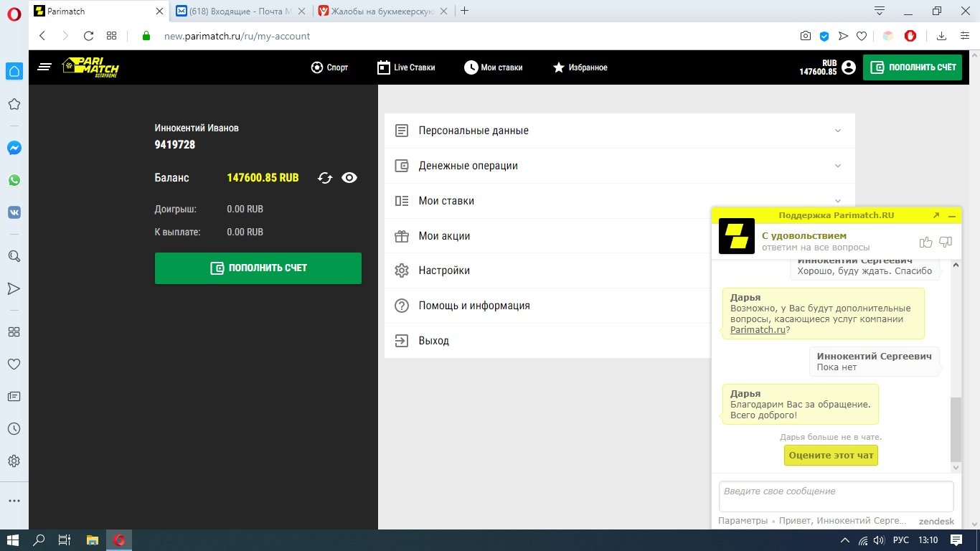Click the refresh balance icon

(x=325, y=178)
